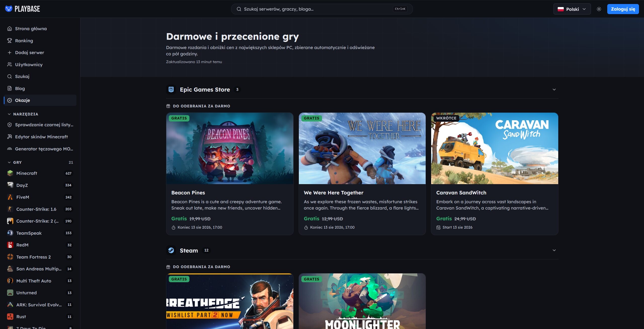Click the Team Fortress 2 icon
The width and height of the screenshot is (644, 329).
pos(10,257)
